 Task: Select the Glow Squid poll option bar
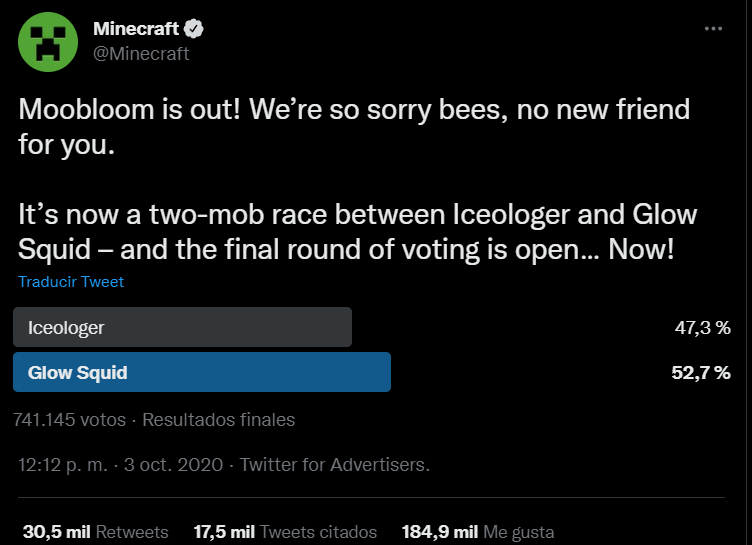(201, 372)
